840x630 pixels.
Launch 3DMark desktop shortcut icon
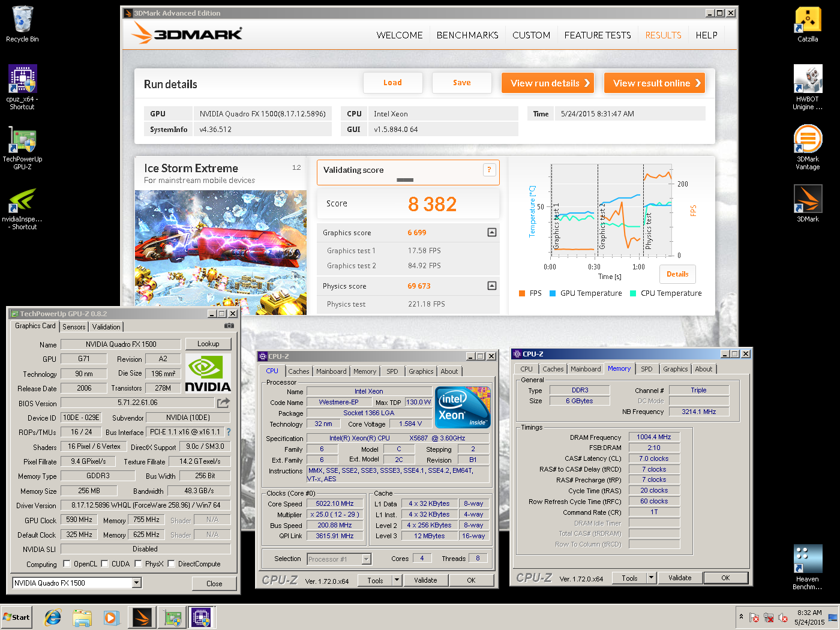pyautogui.click(x=808, y=203)
